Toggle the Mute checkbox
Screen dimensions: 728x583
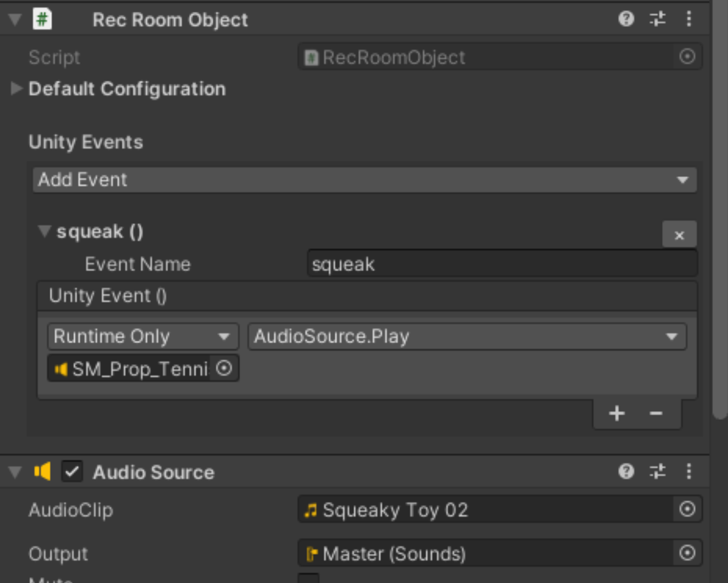click(308, 579)
